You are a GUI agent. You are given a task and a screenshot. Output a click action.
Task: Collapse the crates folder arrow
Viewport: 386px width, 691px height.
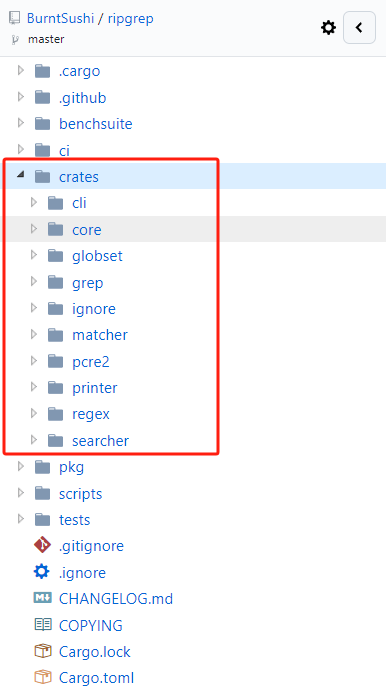pos(20,175)
